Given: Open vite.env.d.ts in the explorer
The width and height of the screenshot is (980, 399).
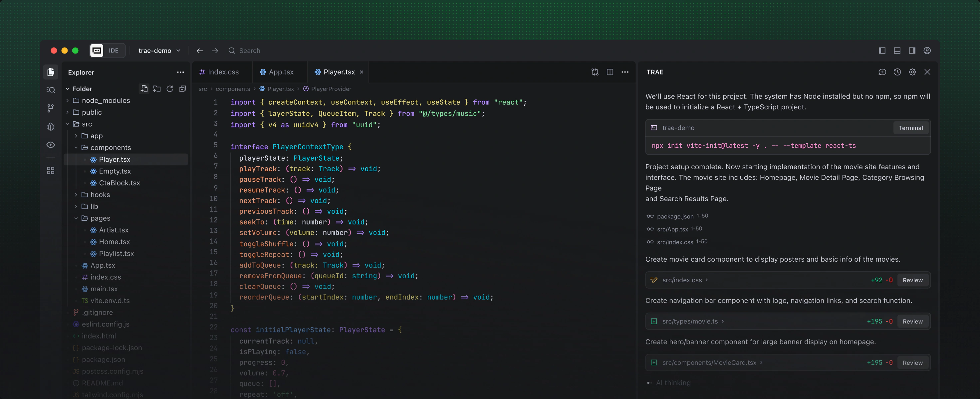Looking at the screenshot, I should click(110, 301).
